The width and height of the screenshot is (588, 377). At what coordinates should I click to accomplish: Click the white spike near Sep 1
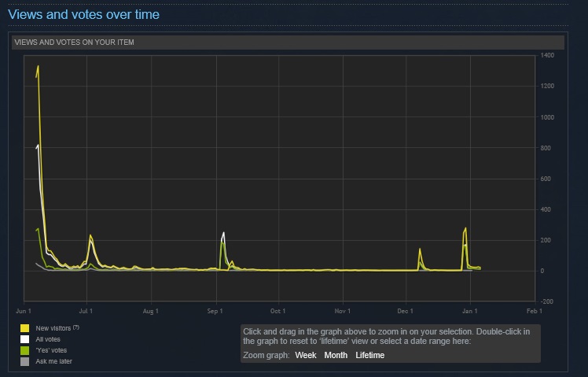(224, 234)
